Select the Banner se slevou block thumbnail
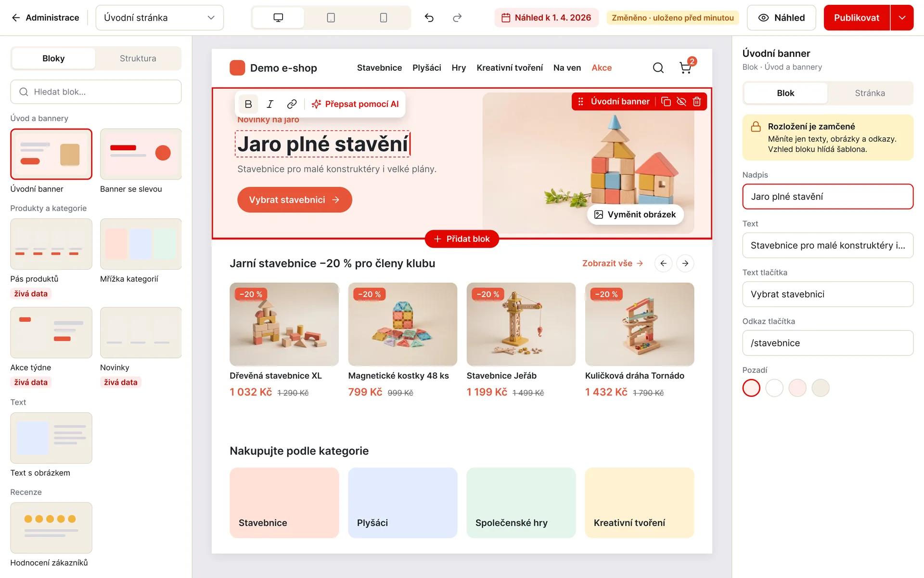 [141, 154]
